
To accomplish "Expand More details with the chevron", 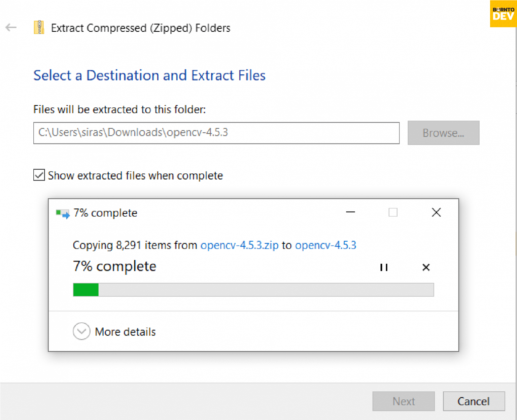I will (x=81, y=331).
